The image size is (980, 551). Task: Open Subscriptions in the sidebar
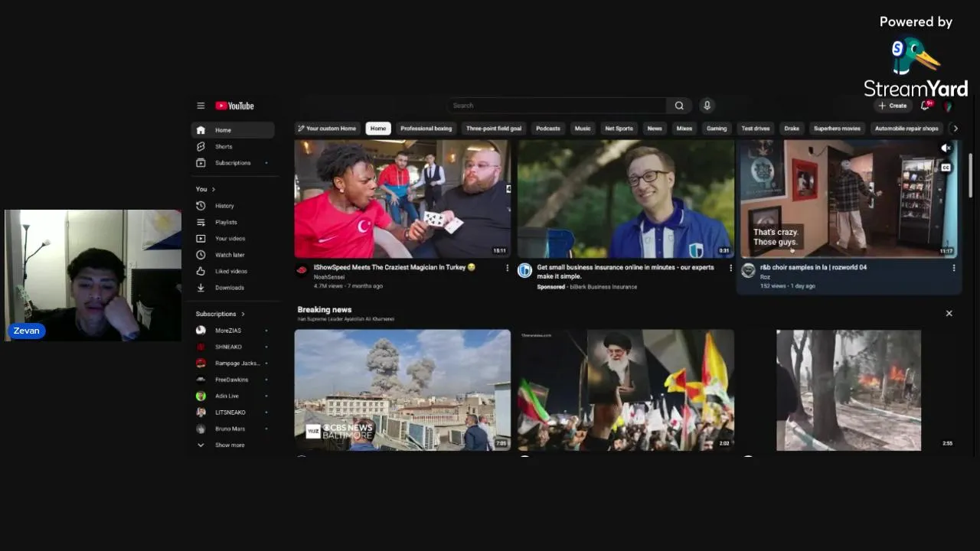(232, 162)
